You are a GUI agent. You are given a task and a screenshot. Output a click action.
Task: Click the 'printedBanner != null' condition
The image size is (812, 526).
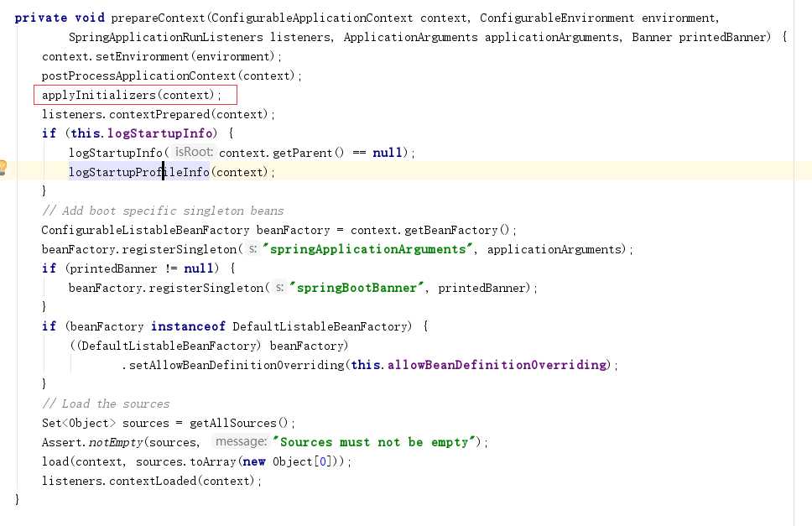[141, 268]
